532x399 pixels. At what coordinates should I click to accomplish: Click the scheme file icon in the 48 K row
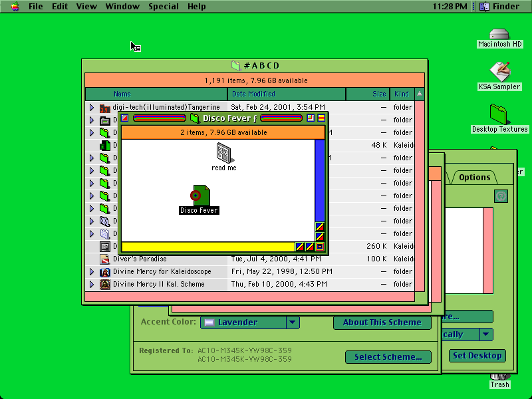tap(105, 146)
